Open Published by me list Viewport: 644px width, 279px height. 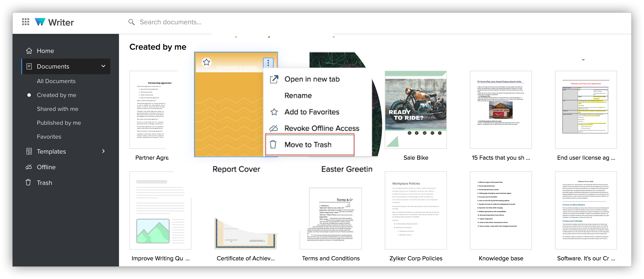(x=59, y=123)
